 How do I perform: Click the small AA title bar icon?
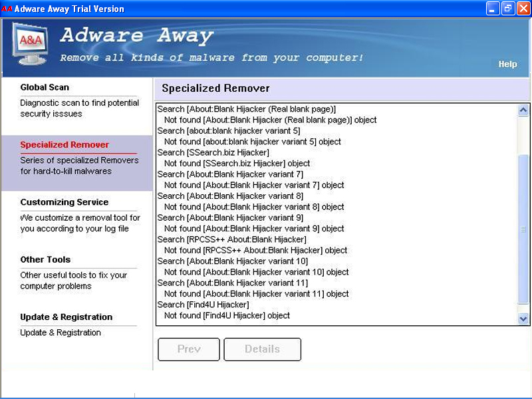(x=7, y=9)
